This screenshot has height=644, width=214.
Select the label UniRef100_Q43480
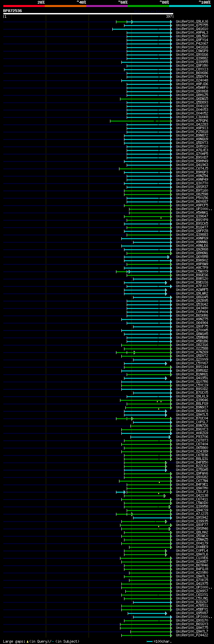tap(192, 308)
